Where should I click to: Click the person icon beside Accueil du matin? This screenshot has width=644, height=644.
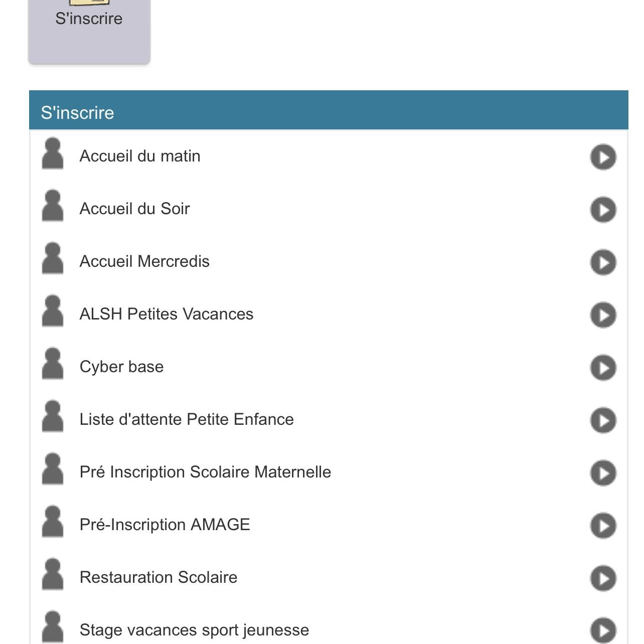pos(53,154)
